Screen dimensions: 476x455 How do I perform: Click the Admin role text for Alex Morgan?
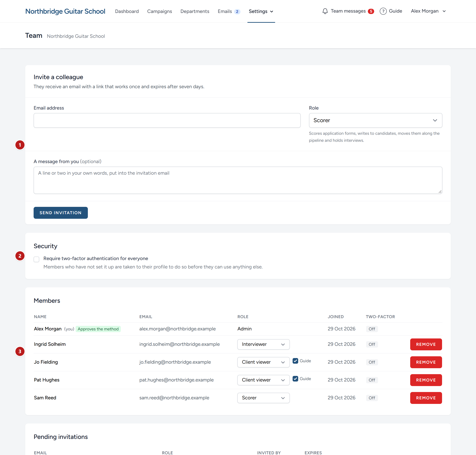coord(244,329)
